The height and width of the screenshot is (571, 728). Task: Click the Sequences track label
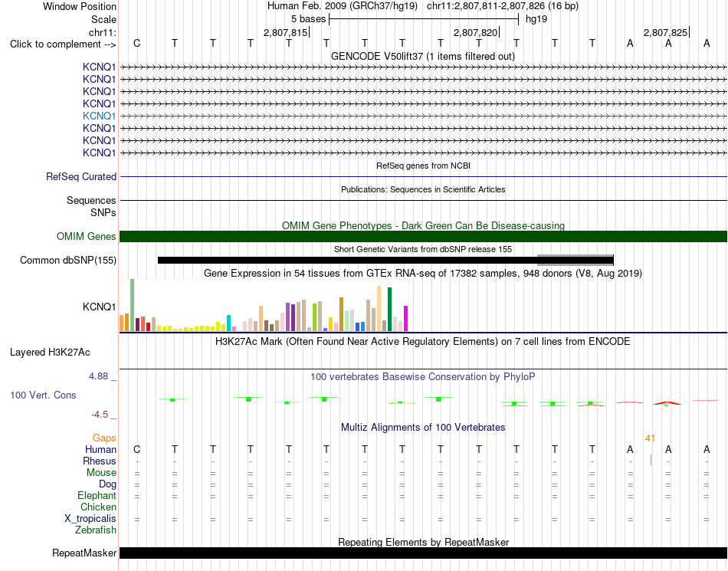(91, 200)
